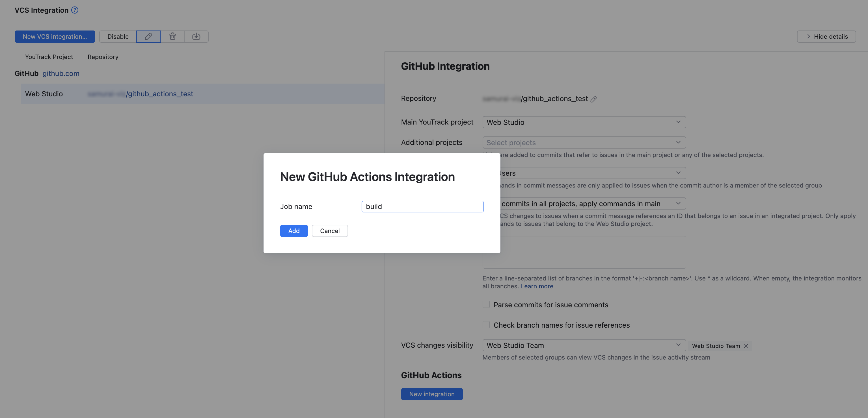
Task: Click the VCS Integration help icon
Action: 75,10
